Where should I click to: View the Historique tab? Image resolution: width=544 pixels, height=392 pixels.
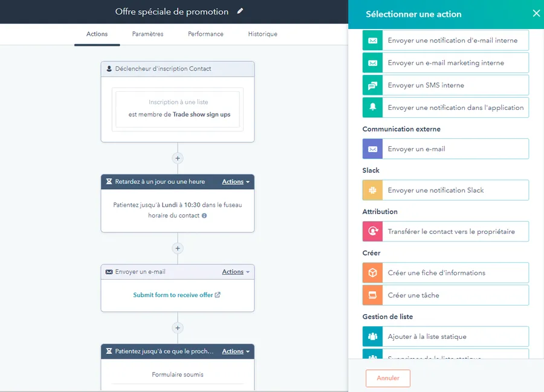[262, 34]
